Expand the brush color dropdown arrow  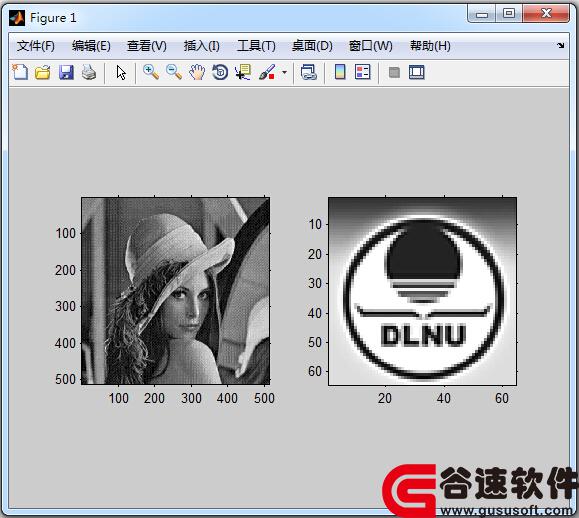pyautogui.click(x=284, y=72)
